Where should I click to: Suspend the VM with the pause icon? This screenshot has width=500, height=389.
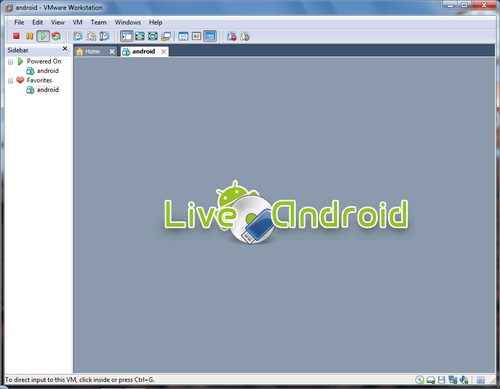pos(29,36)
